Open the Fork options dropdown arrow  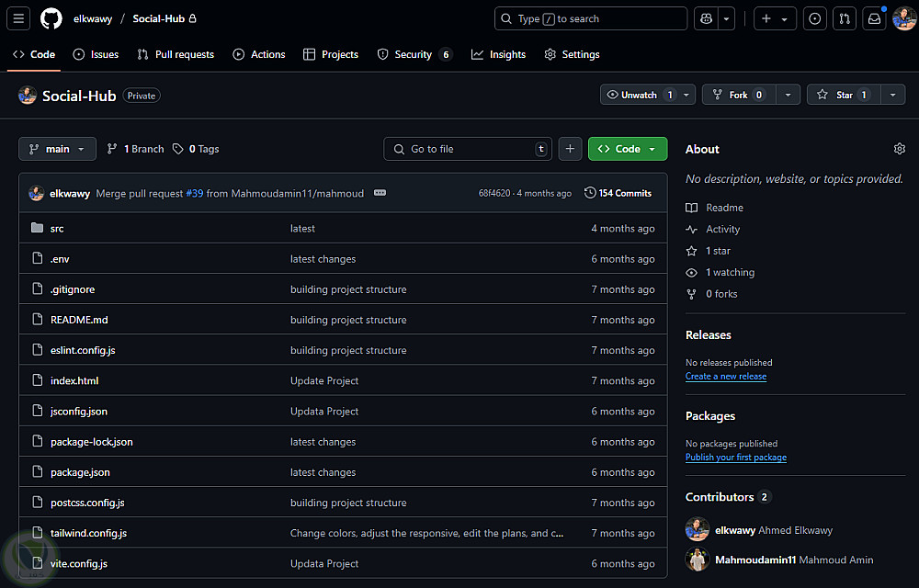point(789,95)
